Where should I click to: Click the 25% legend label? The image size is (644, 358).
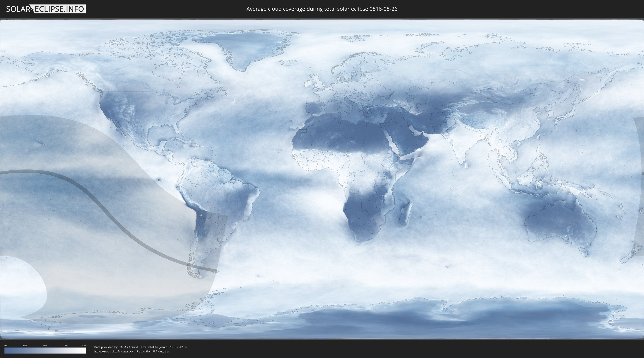pyautogui.click(x=25, y=345)
